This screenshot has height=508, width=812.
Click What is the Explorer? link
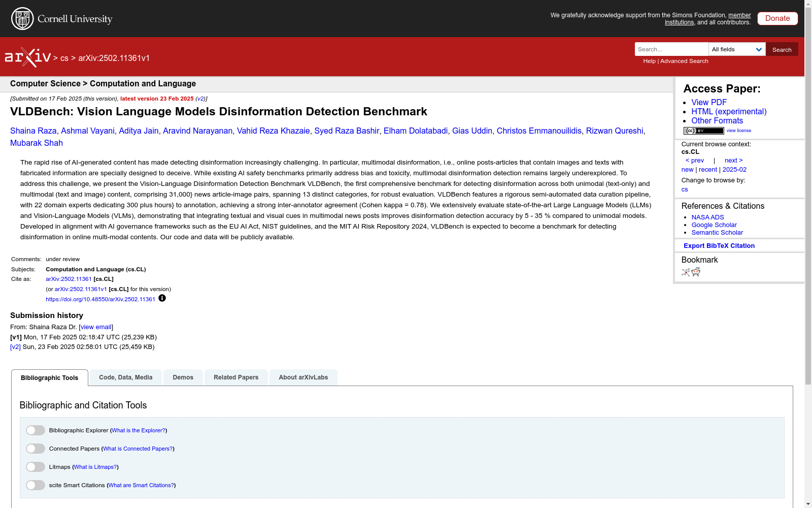[x=139, y=430]
